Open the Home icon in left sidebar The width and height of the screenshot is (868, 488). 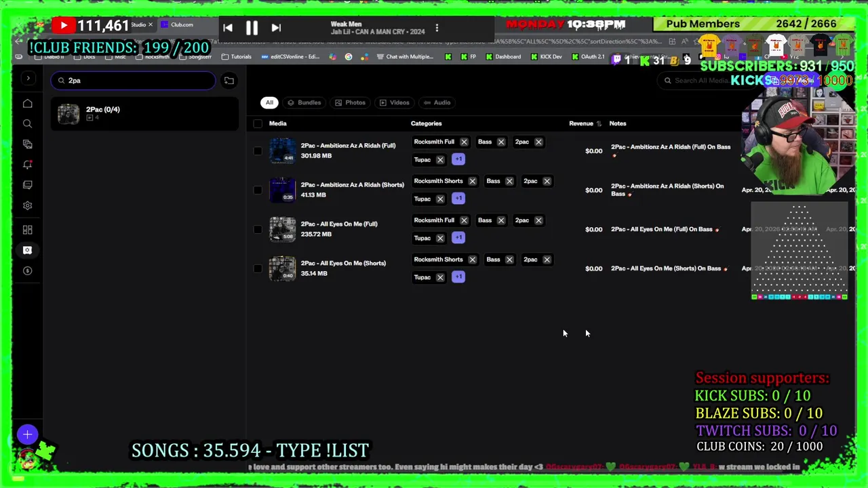28,104
